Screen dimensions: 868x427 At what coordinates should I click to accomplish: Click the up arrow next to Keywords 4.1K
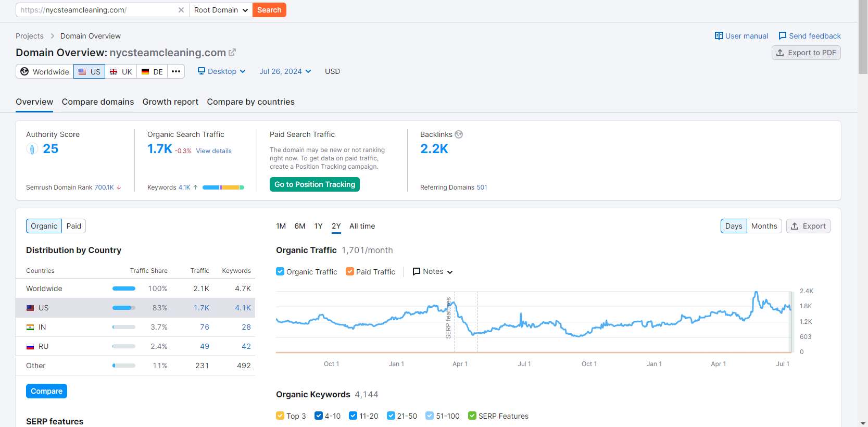[195, 187]
